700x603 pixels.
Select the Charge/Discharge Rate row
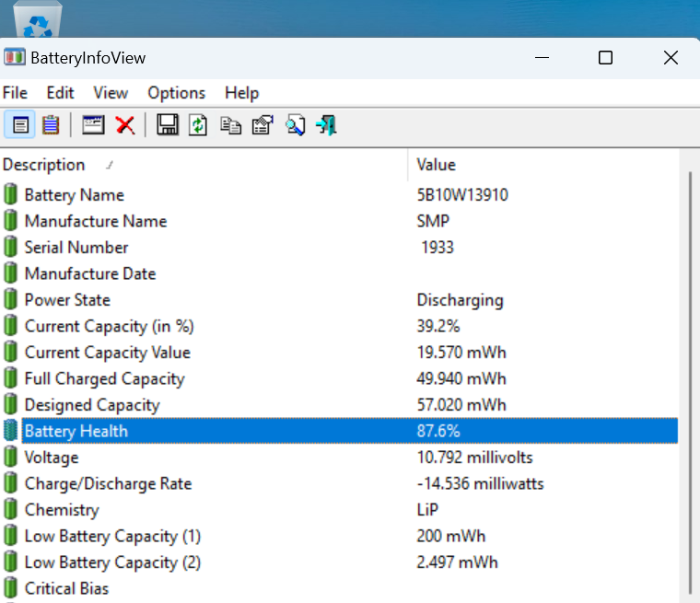tap(339, 484)
